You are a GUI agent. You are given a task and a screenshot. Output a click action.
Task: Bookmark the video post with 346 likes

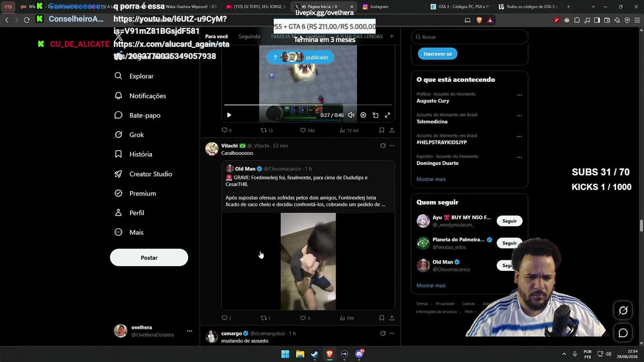[x=382, y=130]
